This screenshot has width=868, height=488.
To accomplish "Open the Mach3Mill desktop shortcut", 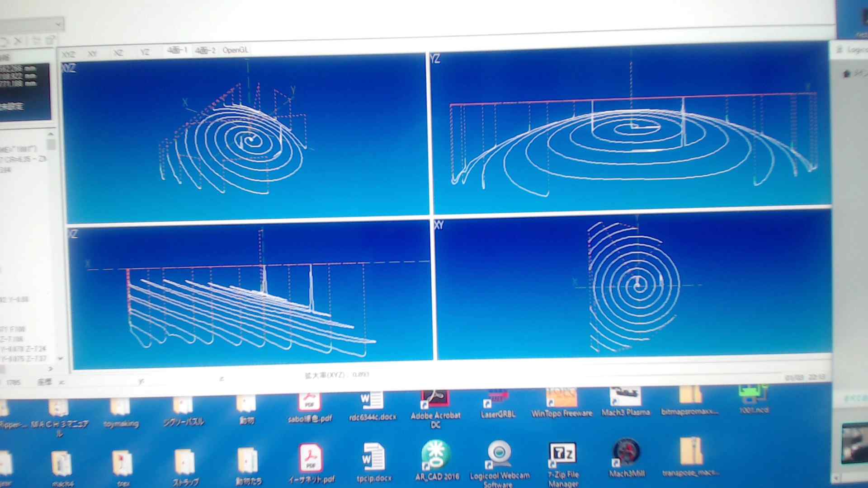I will (627, 454).
